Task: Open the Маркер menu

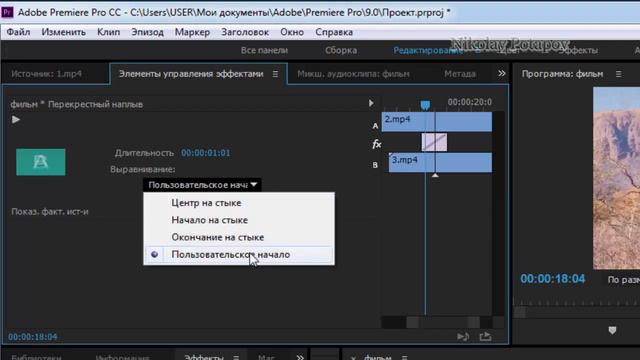Action: tap(192, 32)
